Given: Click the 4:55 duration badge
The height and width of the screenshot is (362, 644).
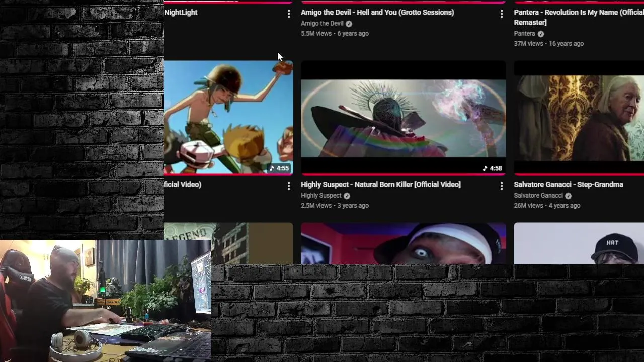Looking at the screenshot, I should tap(279, 168).
